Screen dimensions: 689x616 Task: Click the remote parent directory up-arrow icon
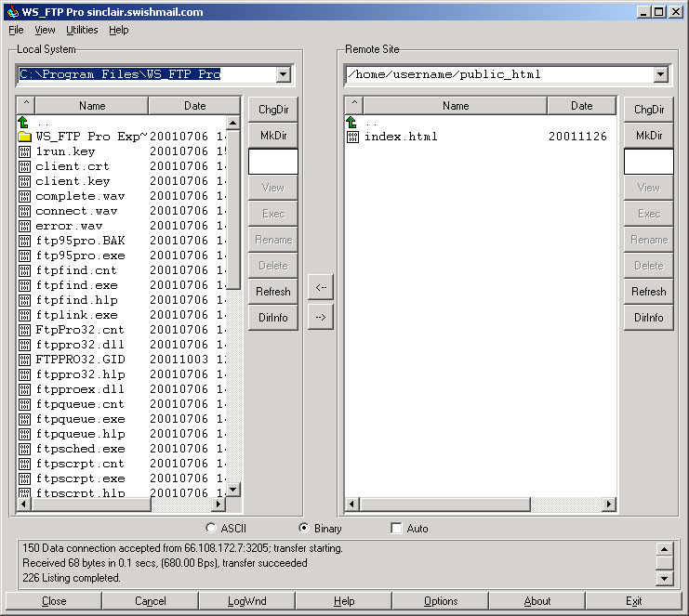click(351, 122)
